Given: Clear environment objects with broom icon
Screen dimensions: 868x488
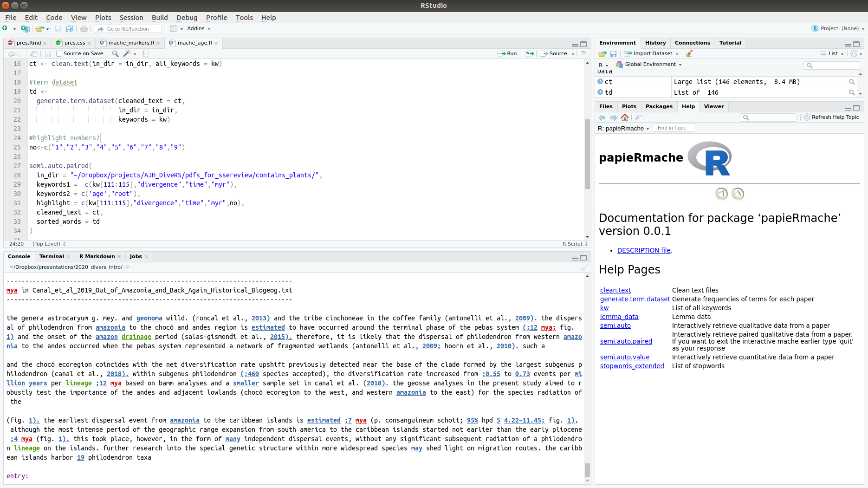Looking at the screenshot, I should tap(689, 54).
